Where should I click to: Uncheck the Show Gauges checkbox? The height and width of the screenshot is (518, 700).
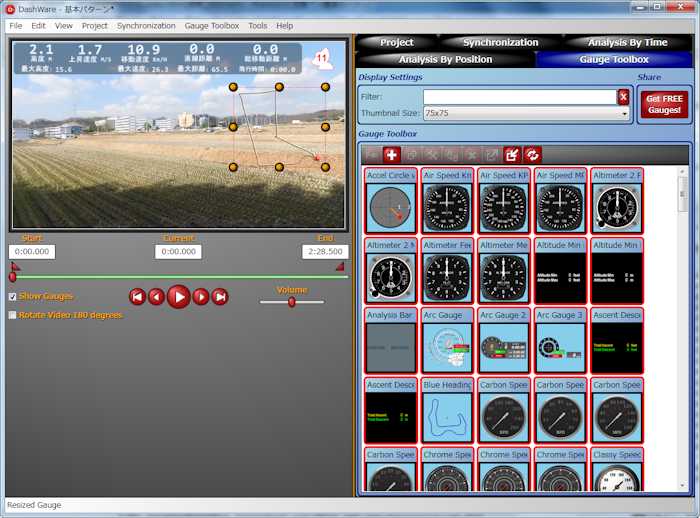[13, 297]
